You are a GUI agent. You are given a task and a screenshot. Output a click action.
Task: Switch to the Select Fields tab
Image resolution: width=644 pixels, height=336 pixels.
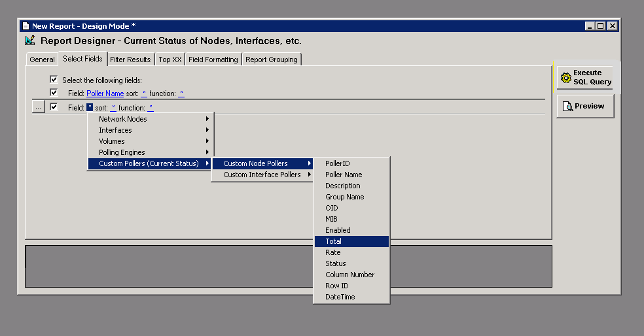(x=82, y=59)
